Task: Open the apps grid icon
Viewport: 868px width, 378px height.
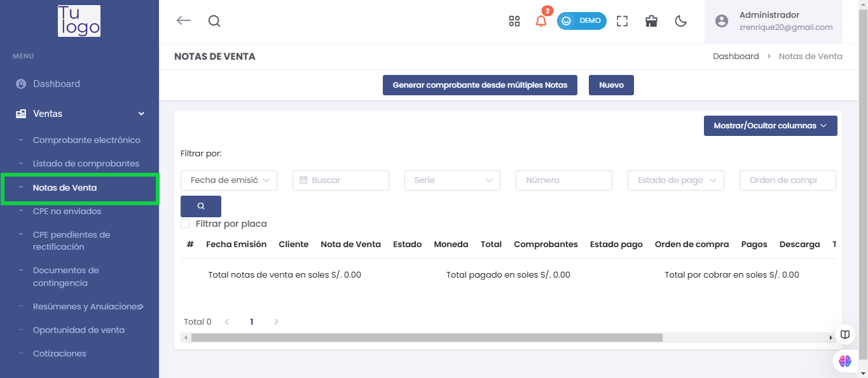Action: [514, 21]
